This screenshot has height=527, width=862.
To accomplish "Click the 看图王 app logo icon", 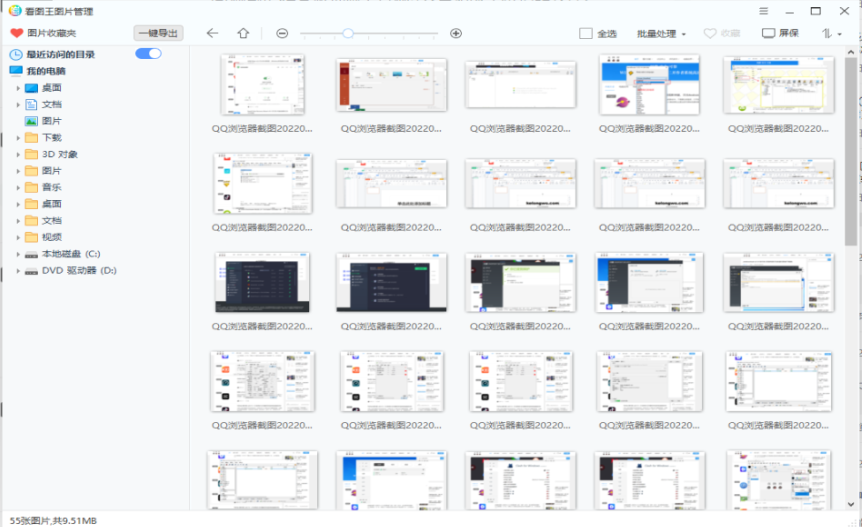I will click(15, 10).
